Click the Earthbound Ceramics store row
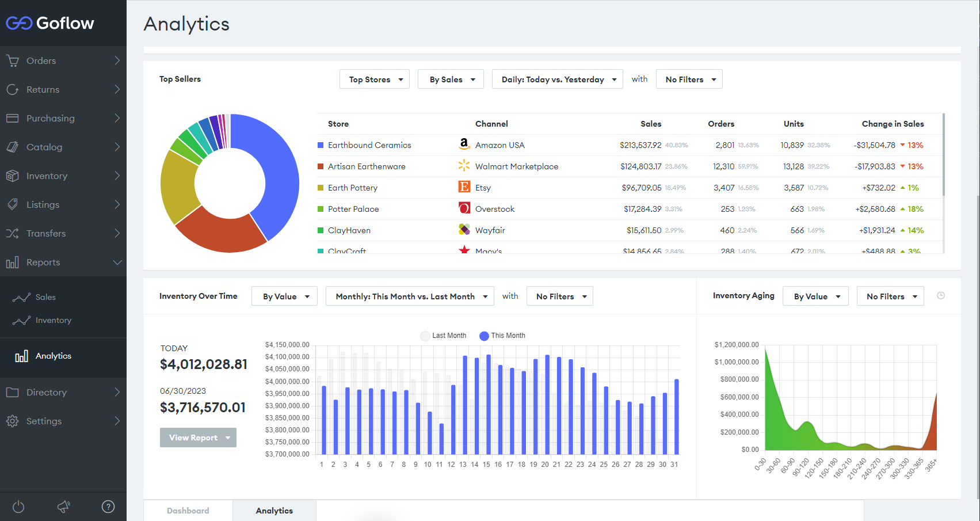The height and width of the screenshot is (521, 980). [x=369, y=145]
